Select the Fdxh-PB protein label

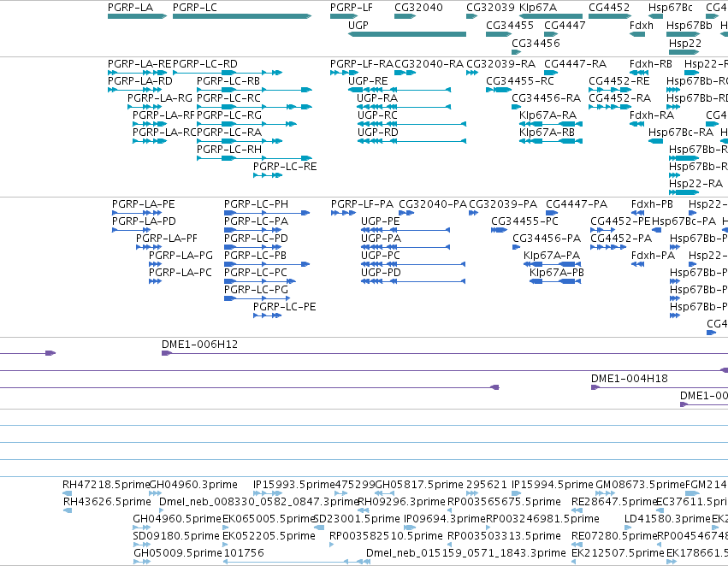click(x=652, y=204)
